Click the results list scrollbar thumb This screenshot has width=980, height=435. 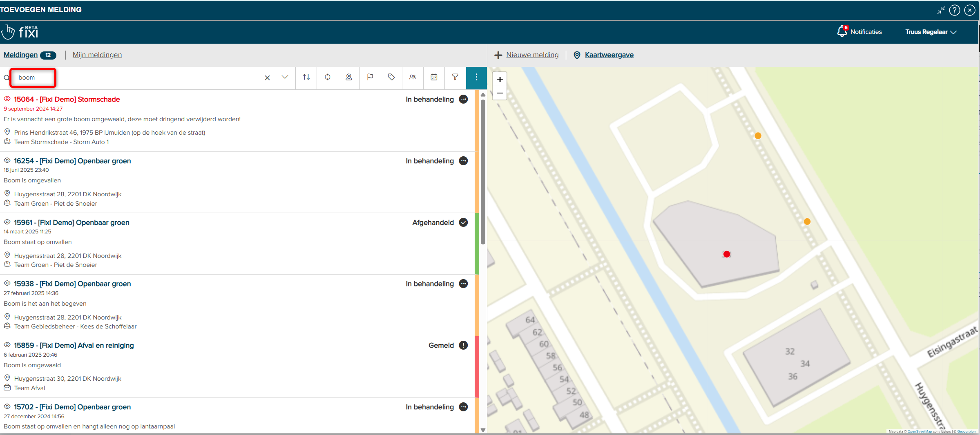pos(483,172)
